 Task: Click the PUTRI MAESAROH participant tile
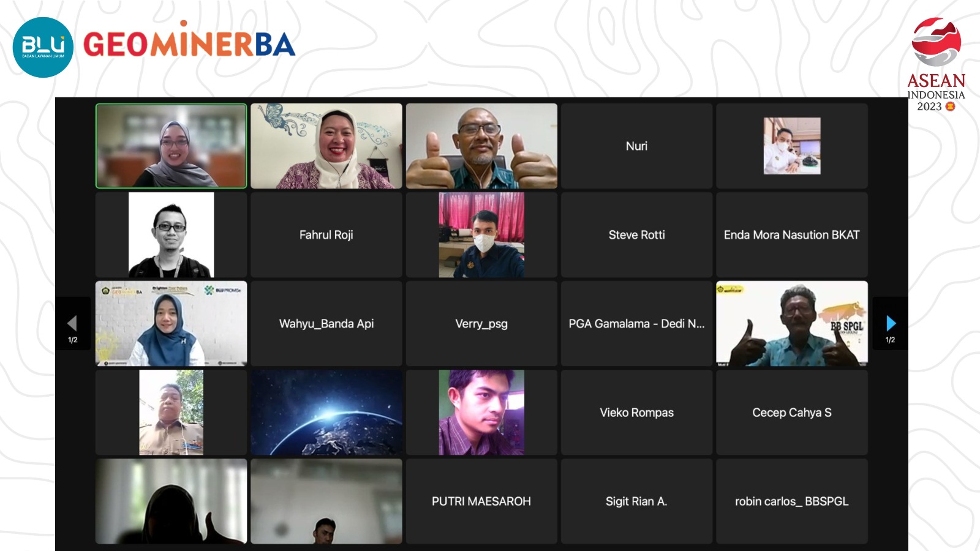[481, 501]
